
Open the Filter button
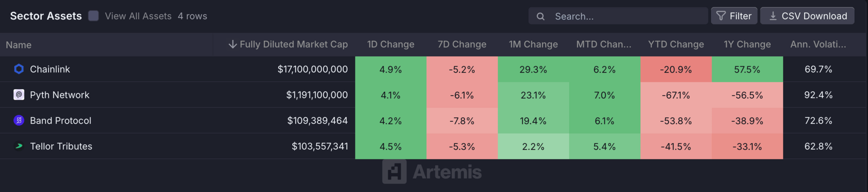point(734,16)
